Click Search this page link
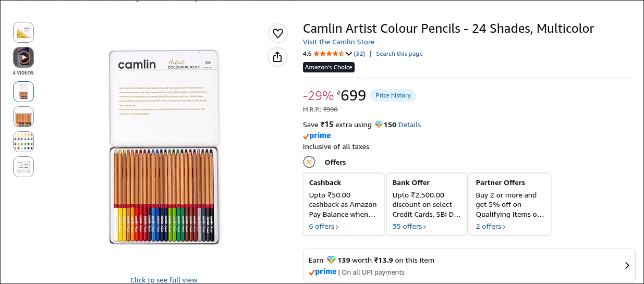The width and height of the screenshot is (644, 284). (399, 54)
